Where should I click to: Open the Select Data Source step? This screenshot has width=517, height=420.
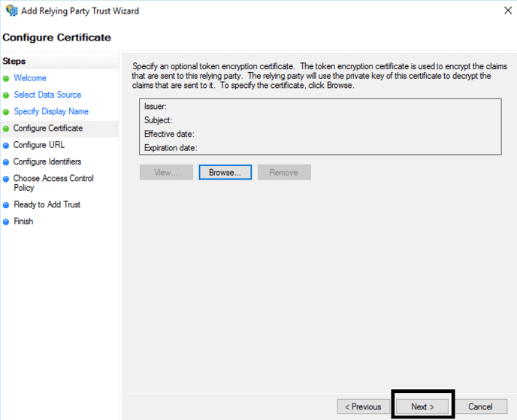click(47, 95)
